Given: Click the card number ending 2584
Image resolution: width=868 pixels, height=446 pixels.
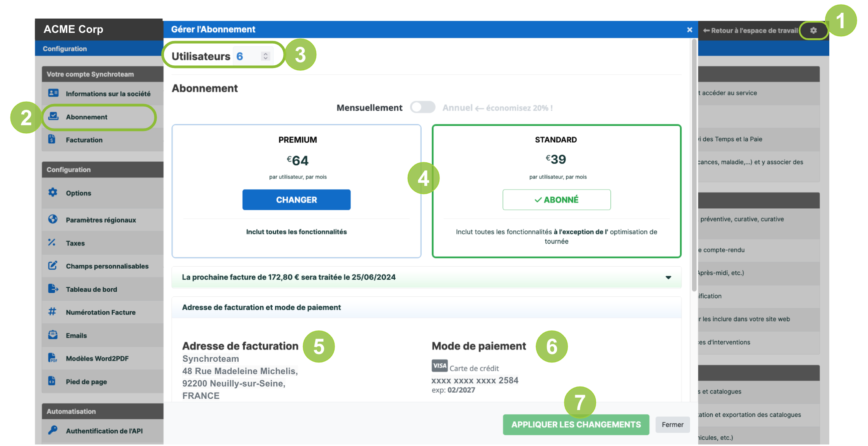Looking at the screenshot, I should coord(475,381).
